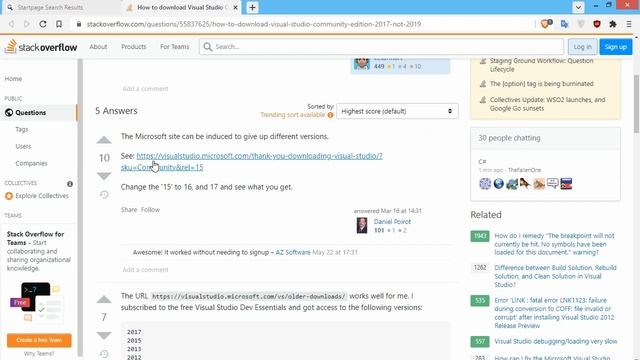
Task: Open AZ Software commenter profile
Action: [x=293, y=252]
